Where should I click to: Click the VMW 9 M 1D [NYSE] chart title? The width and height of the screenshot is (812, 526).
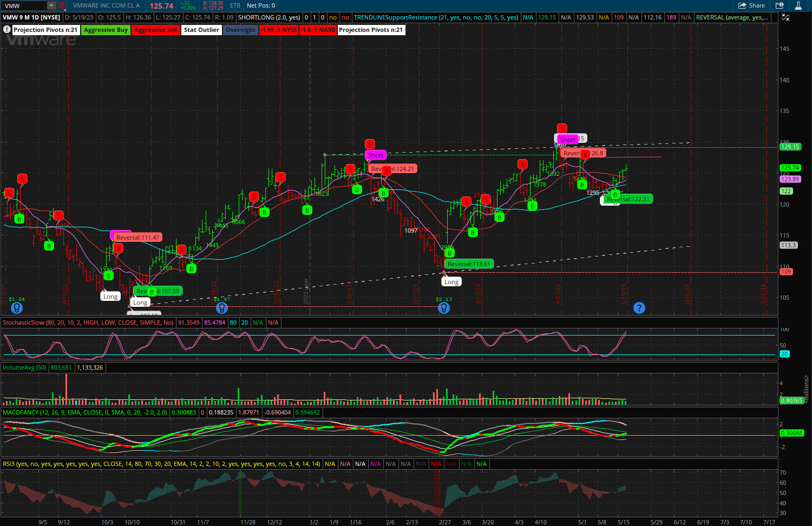coord(31,17)
